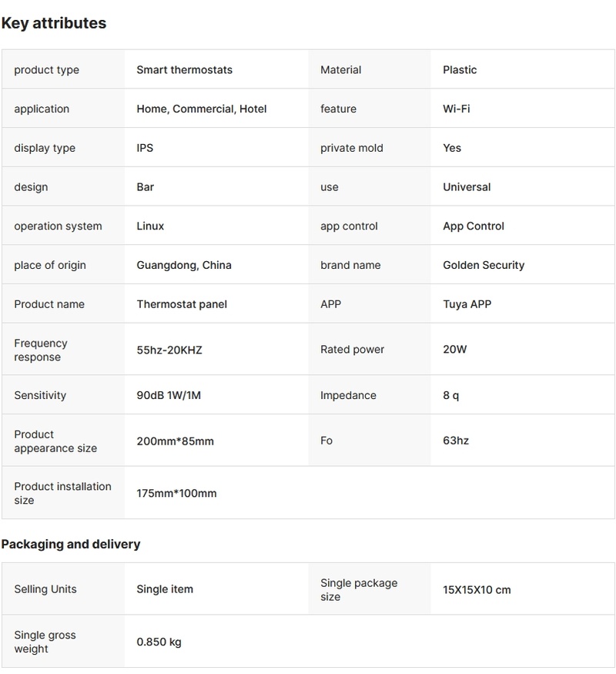The width and height of the screenshot is (616, 674).
Task: Select the Single item selling units value
Action: (165, 590)
